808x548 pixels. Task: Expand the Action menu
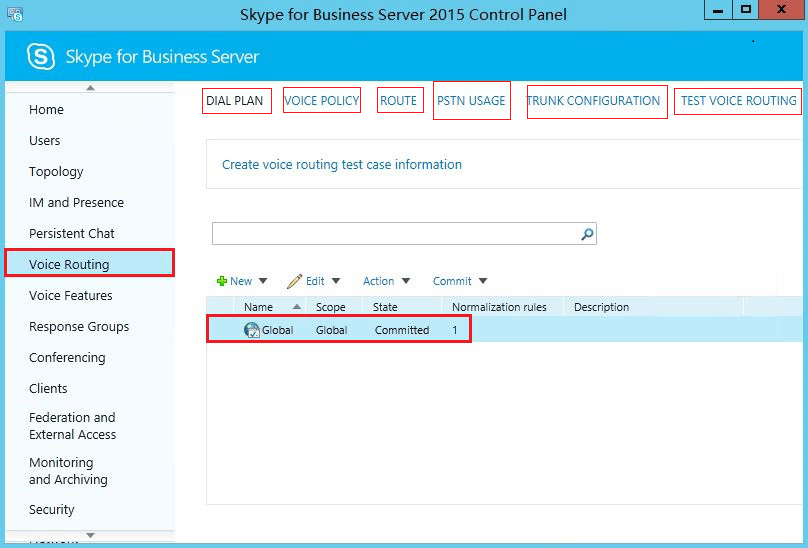(x=386, y=281)
